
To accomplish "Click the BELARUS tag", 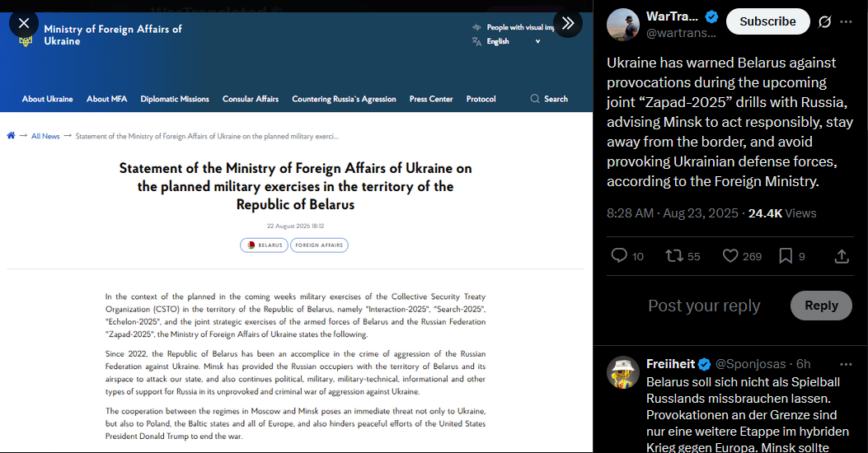I will point(264,245).
